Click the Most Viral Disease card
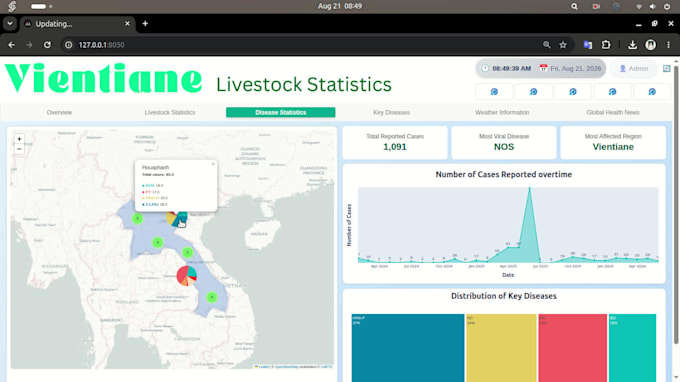 click(504, 143)
